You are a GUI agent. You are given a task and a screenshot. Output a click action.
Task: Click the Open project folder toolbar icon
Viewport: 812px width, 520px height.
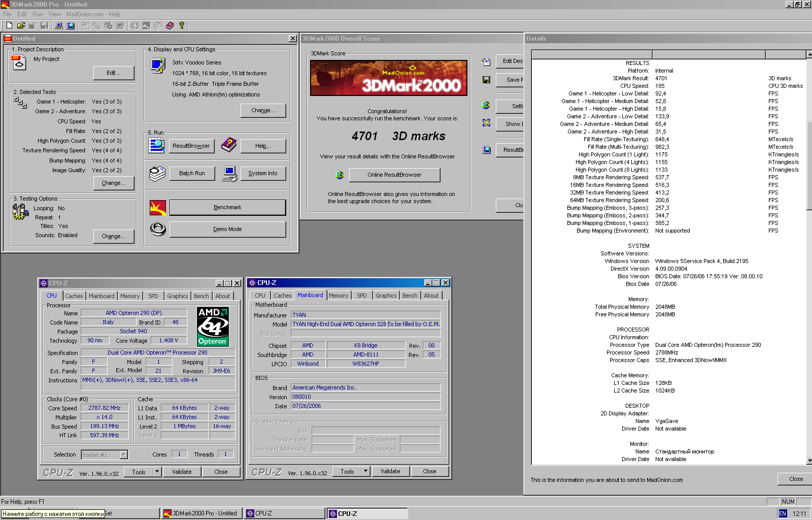click(21, 25)
